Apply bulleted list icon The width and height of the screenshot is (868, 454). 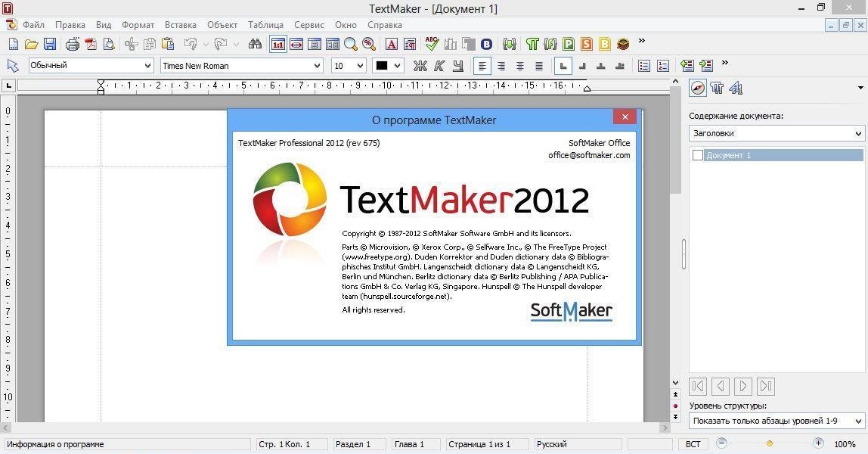(x=643, y=66)
